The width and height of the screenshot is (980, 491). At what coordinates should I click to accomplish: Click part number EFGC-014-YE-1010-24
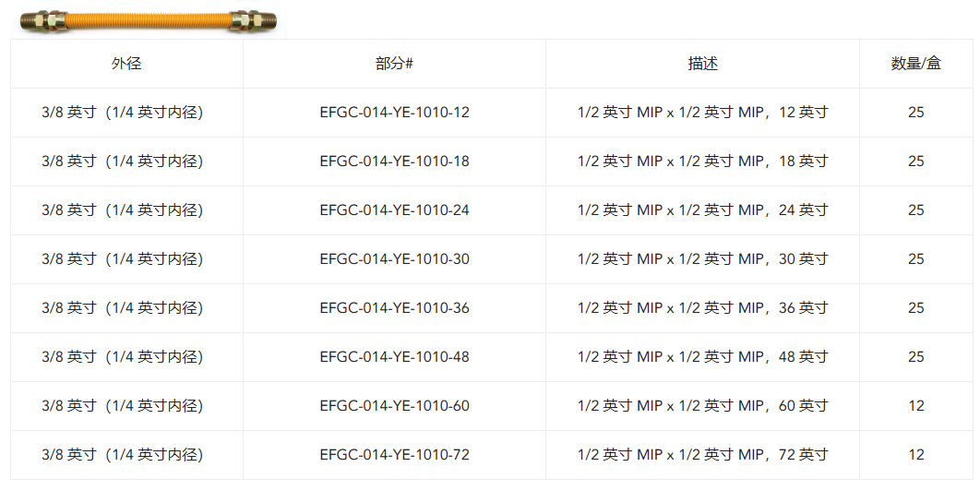coord(394,210)
